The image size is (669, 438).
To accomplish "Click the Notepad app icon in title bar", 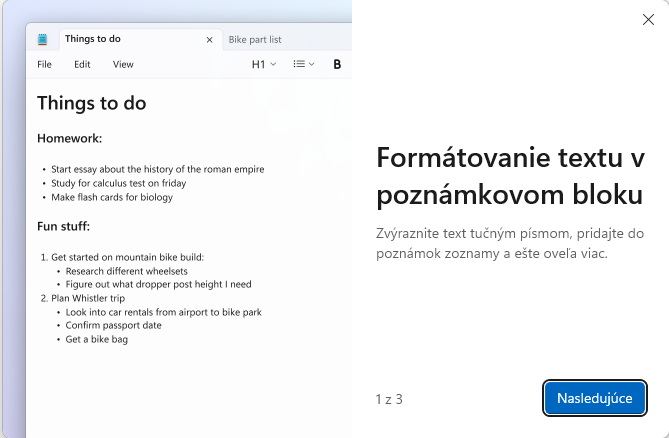I will click(42, 40).
